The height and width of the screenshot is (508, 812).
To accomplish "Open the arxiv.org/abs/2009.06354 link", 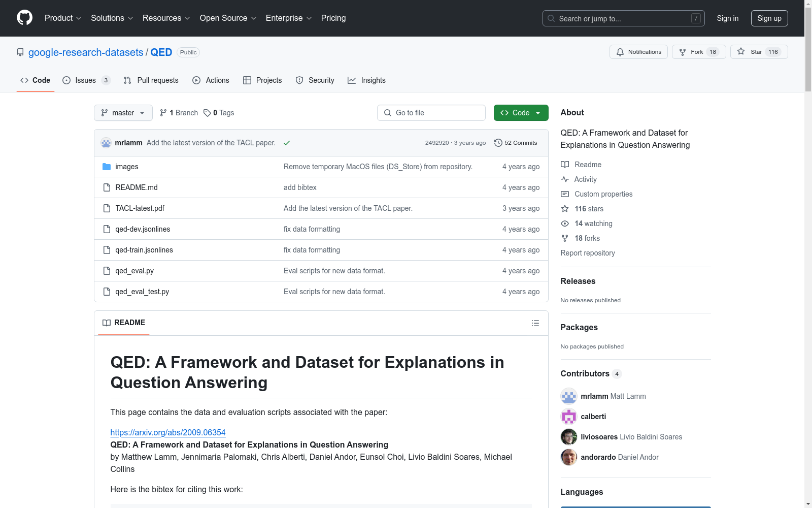I will click(x=168, y=432).
